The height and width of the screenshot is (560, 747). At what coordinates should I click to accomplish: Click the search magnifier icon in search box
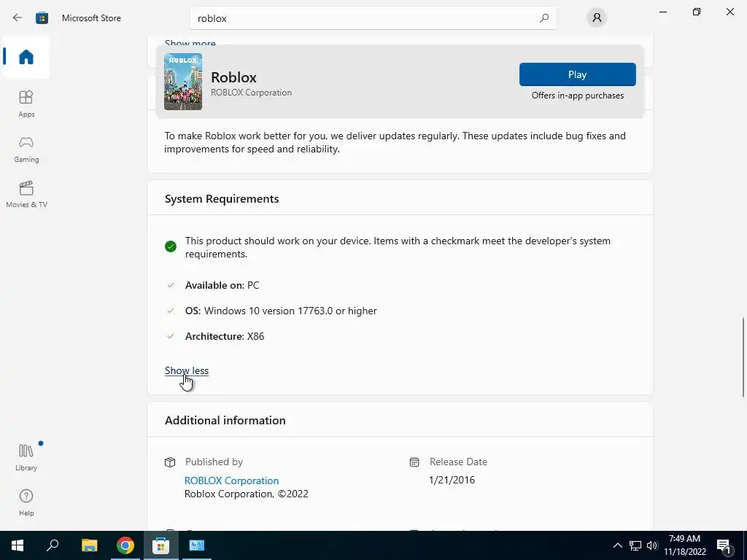click(x=544, y=18)
